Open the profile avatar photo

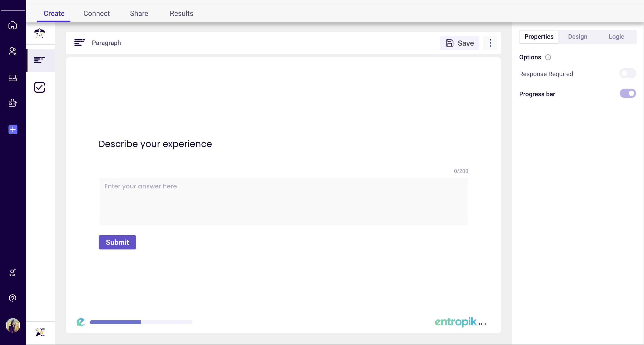[13, 325]
